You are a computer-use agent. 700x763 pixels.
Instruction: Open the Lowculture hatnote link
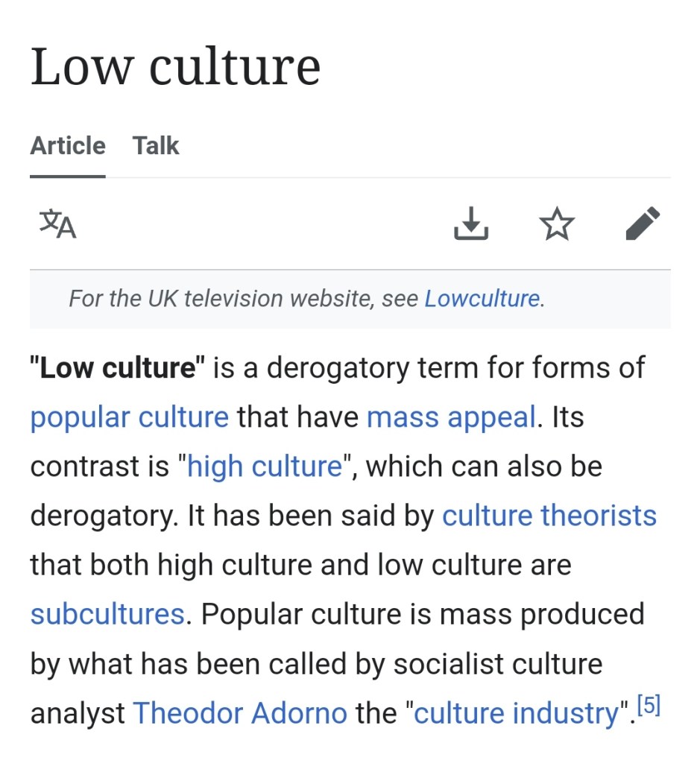point(482,299)
